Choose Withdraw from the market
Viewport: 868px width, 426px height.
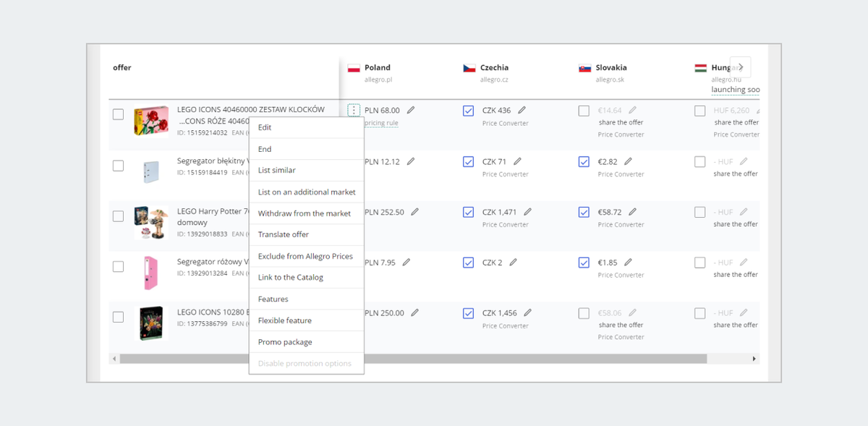pos(307,213)
